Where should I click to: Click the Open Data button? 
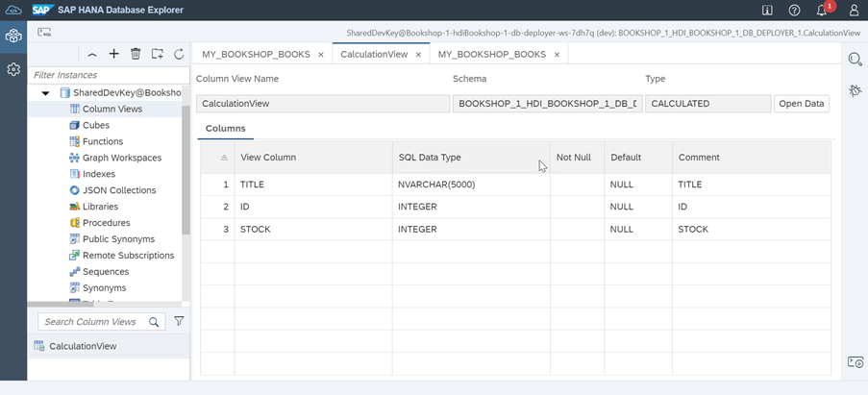[801, 104]
